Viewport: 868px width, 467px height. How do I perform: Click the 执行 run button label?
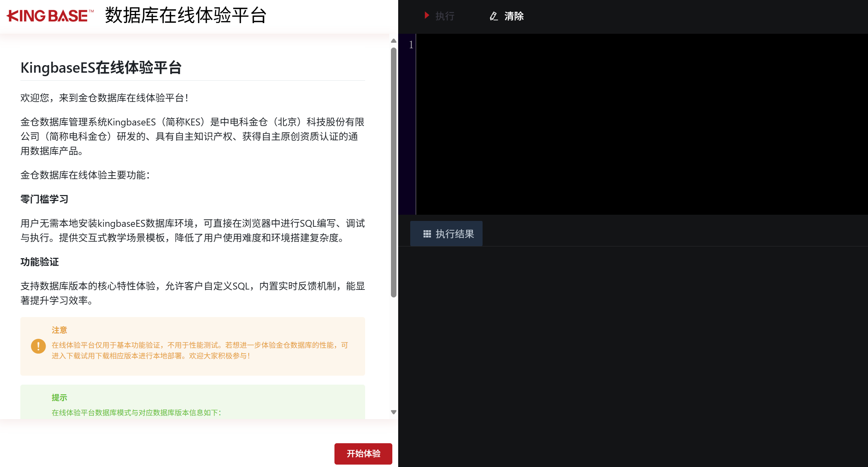(445, 16)
